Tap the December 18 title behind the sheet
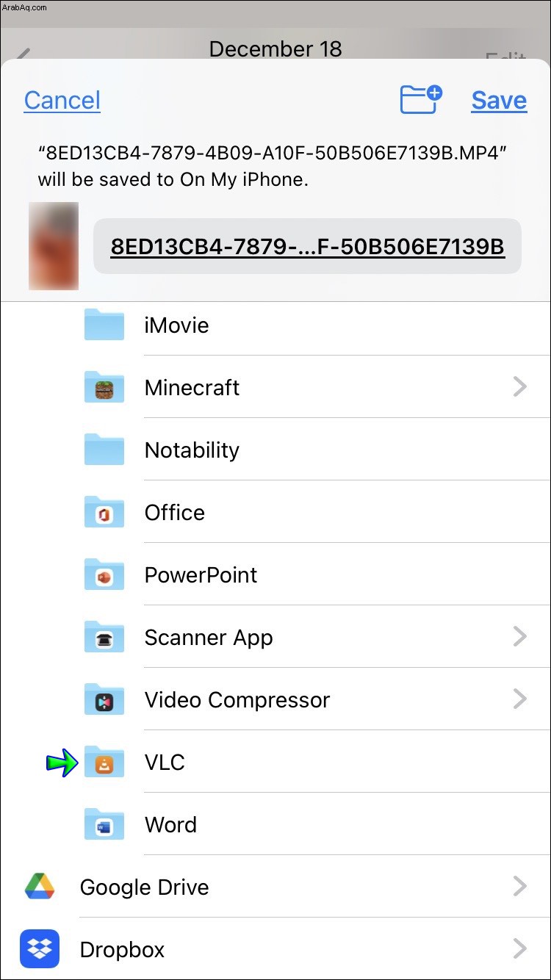Screen dimensions: 551x980 (x=275, y=48)
